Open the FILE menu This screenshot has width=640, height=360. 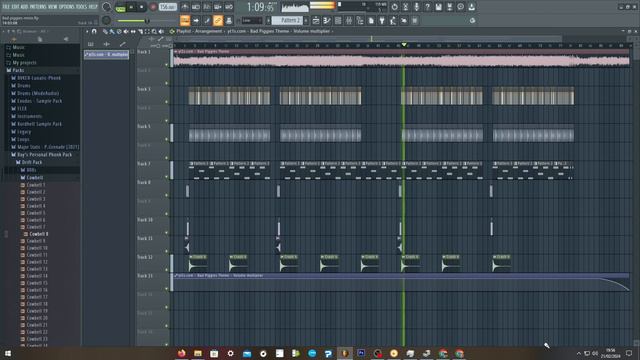pyautogui.click(x=6, y=7)
